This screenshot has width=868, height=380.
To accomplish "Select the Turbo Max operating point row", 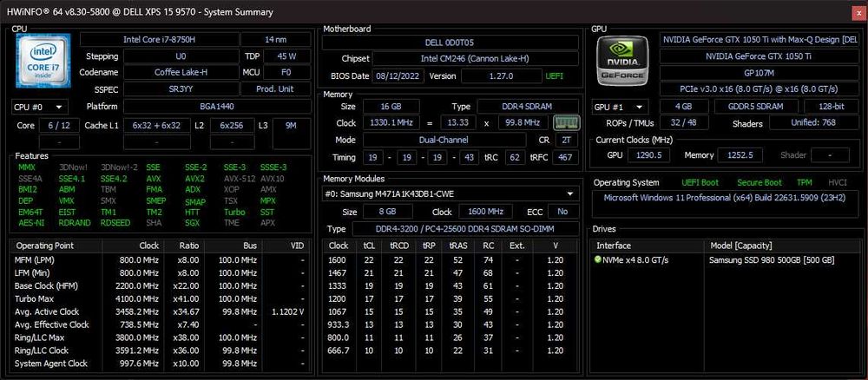I will click(160, 298).
